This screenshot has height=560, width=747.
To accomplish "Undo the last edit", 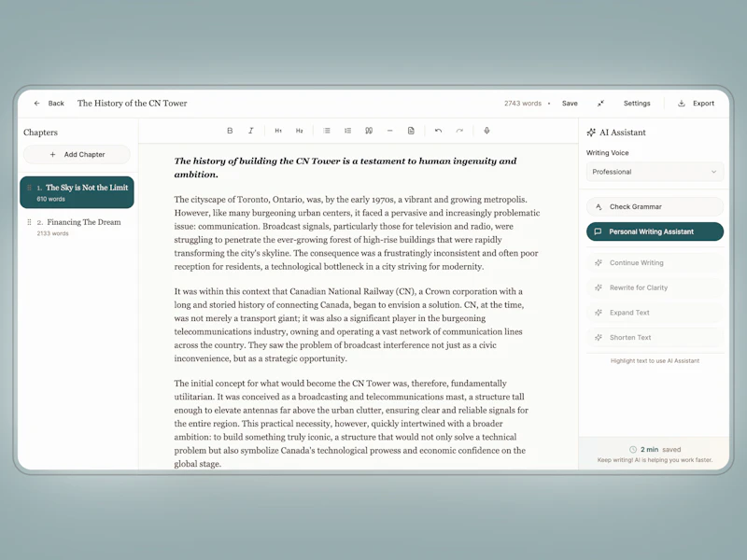I will coord(438,131).
